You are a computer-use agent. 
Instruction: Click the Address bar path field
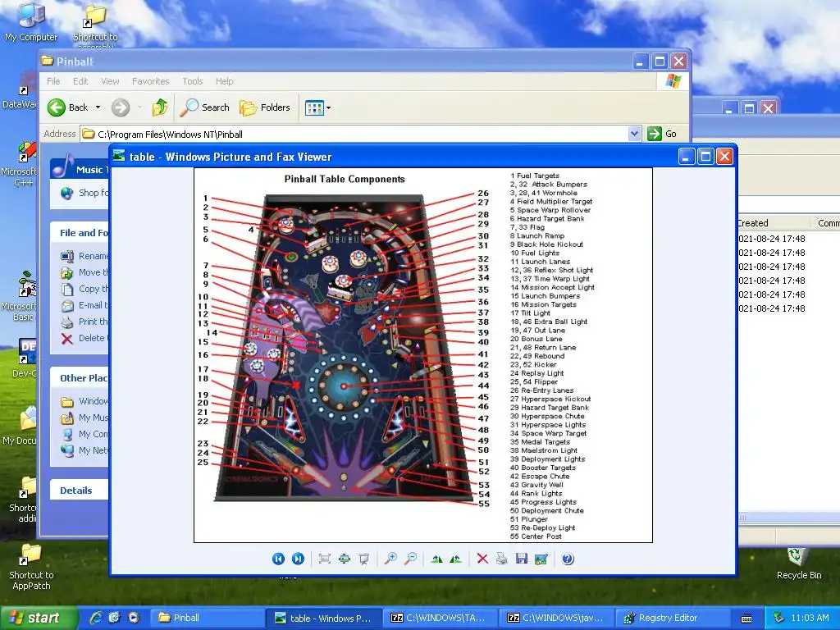[354, 134]
